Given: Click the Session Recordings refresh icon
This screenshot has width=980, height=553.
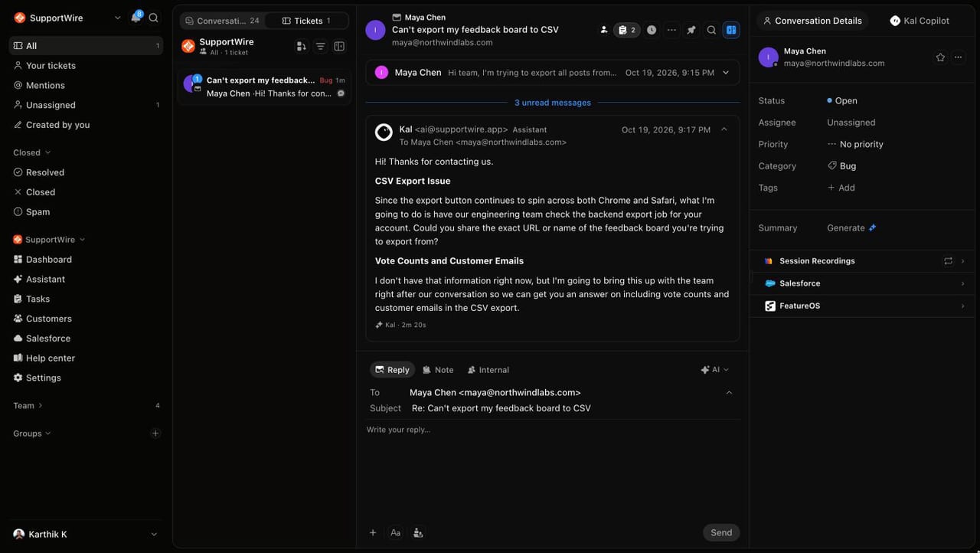Looking at the screenshot, I should (948, 261).
